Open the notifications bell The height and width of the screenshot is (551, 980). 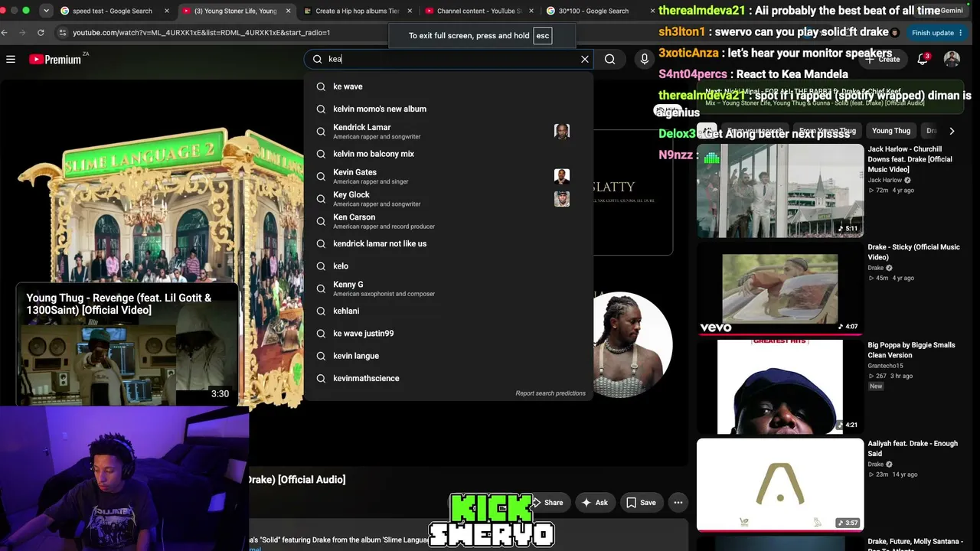[923, 59]
